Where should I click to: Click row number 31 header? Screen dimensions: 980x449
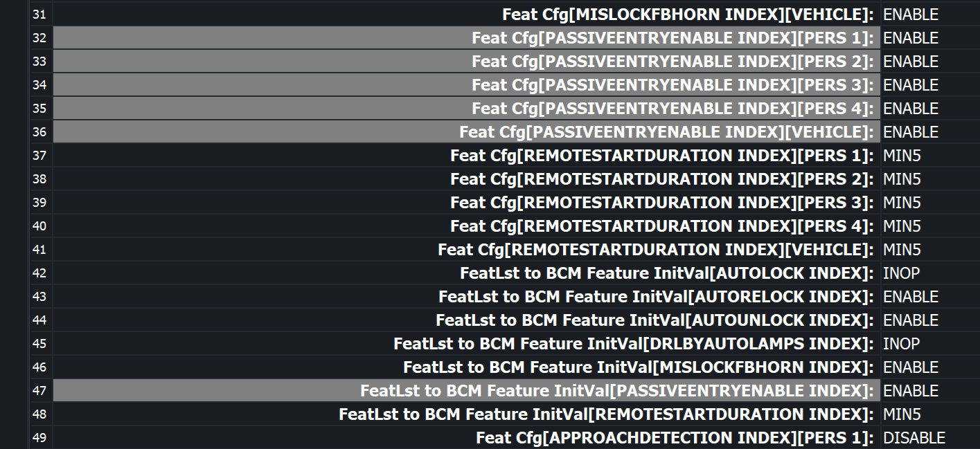(39, 15)
